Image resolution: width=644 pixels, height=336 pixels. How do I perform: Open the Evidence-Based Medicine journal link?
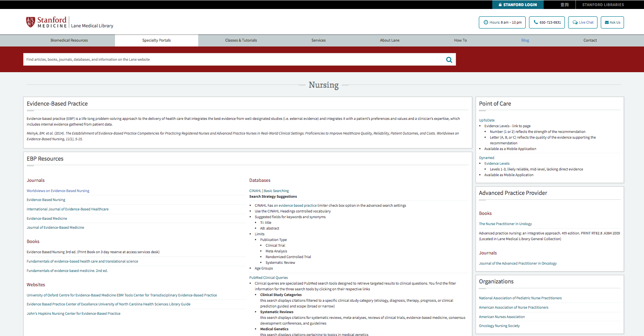(x=47, y=219)
